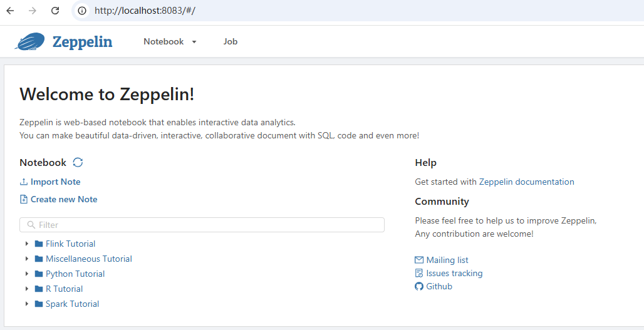Screen dimensions: 644x330
Task: Open the Github community link
Action: 439,286
